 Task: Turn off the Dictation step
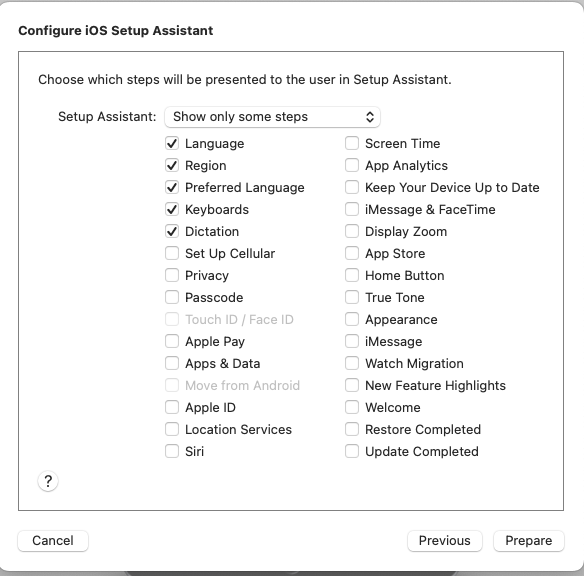[x=172, y=231]
